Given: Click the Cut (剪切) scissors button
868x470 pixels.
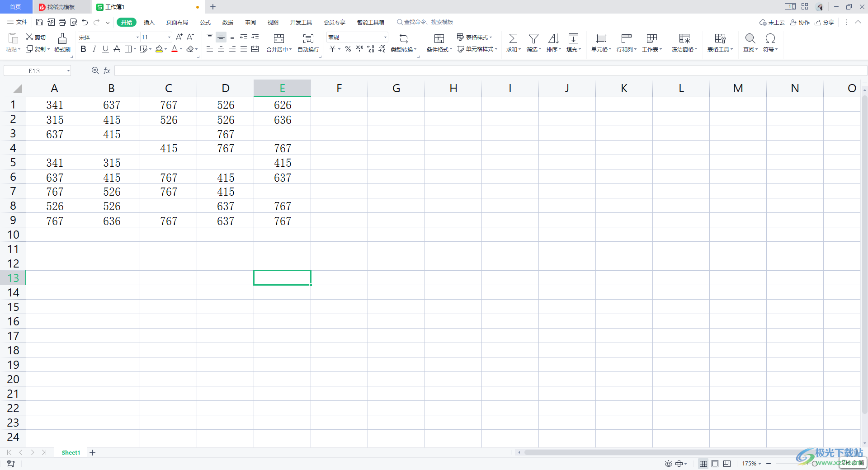Looking at the screenshot, I should [x=36, y=37].
